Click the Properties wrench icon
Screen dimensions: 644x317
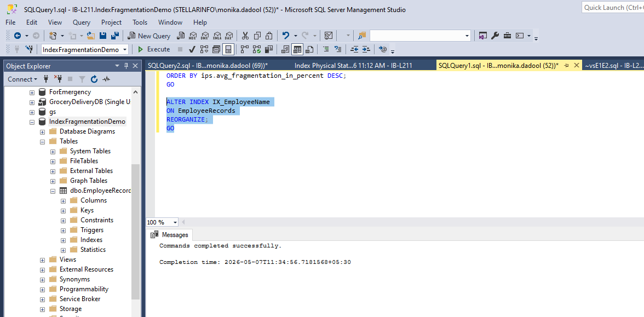(x=495, y=36)
